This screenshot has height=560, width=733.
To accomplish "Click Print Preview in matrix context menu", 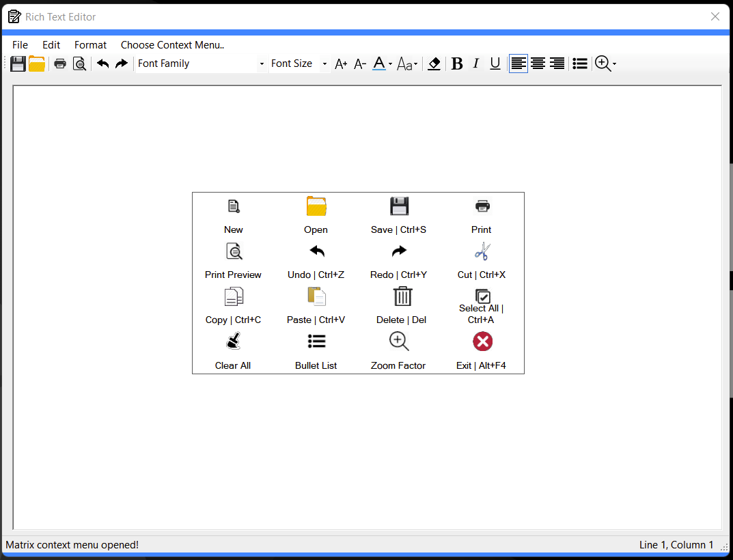I will click(x=233, y=262).
